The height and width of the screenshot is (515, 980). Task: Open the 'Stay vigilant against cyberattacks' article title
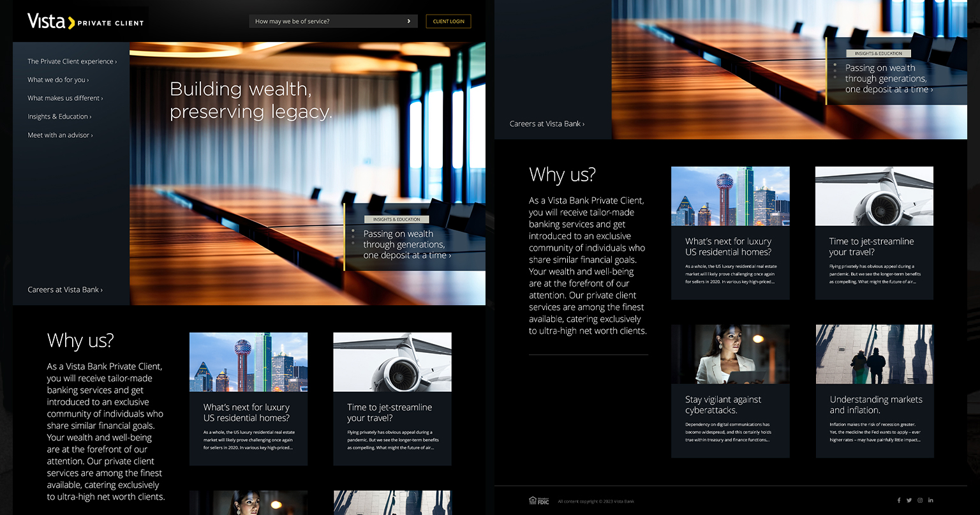click(x=723, y=405)
